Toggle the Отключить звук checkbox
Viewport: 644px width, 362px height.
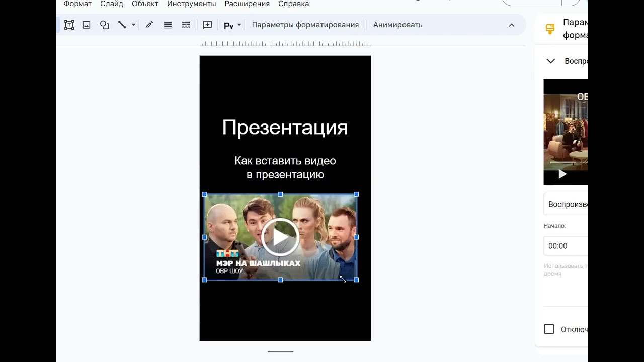click(x=549, y=329)
